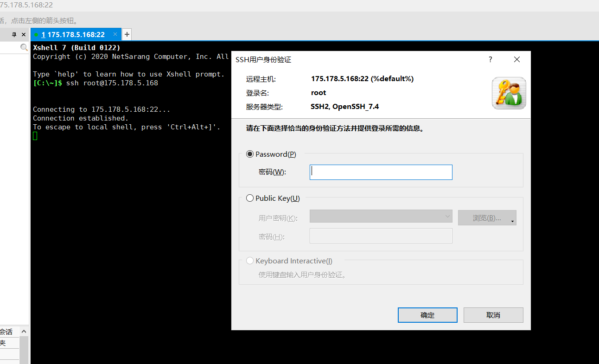Image resolution: width=599 pixels, height=364 pixels.
Task: Click the Connection established terminal line
Action: 81,118
